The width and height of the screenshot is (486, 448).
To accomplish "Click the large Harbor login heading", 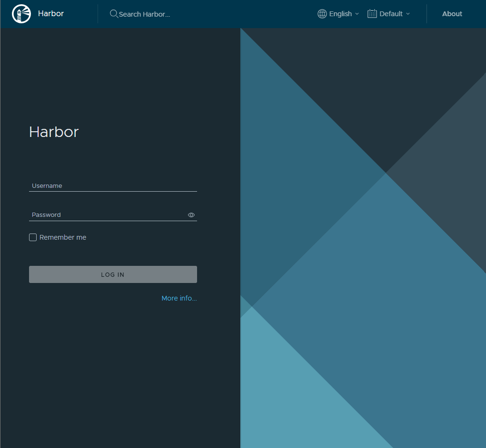I will point(54,132).
